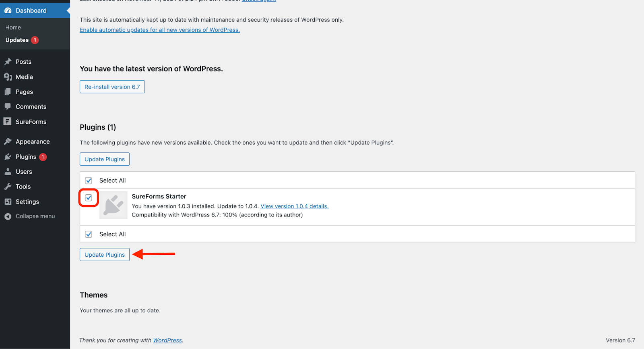This screenshot has width=644, height=349.
Task: Click 'Compatibility with WordPress 6.7: 100%' text
Action: (185, 215)
